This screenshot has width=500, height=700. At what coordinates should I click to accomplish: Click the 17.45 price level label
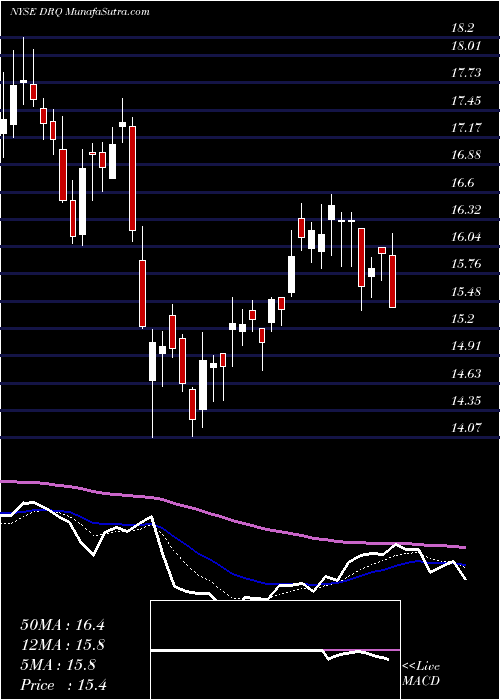click(467, 100)
